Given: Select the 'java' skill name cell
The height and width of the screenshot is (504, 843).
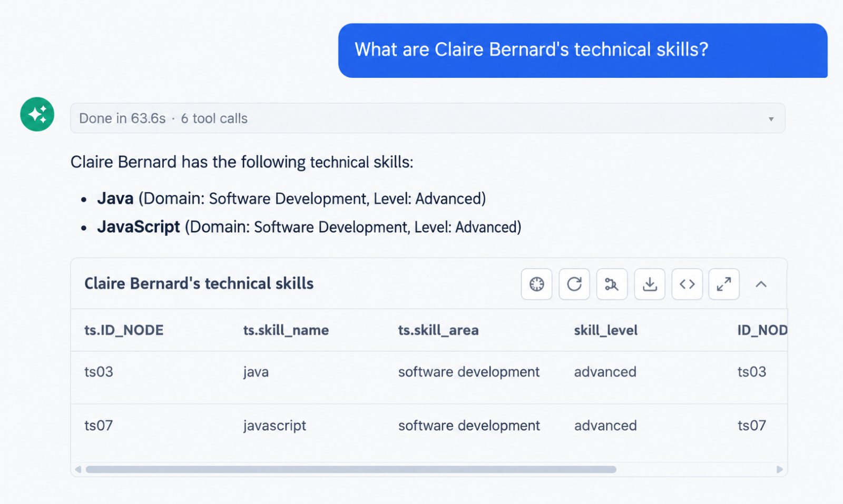Looking at the screenshot, I should pyautogui.click(x=256, y=372).
